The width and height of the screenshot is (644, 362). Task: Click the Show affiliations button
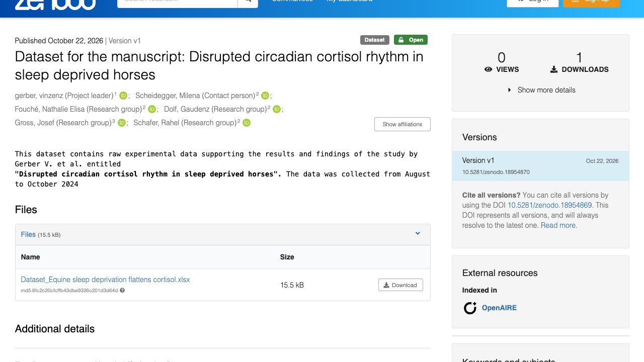pyautogui.click(x=403, y=124)
